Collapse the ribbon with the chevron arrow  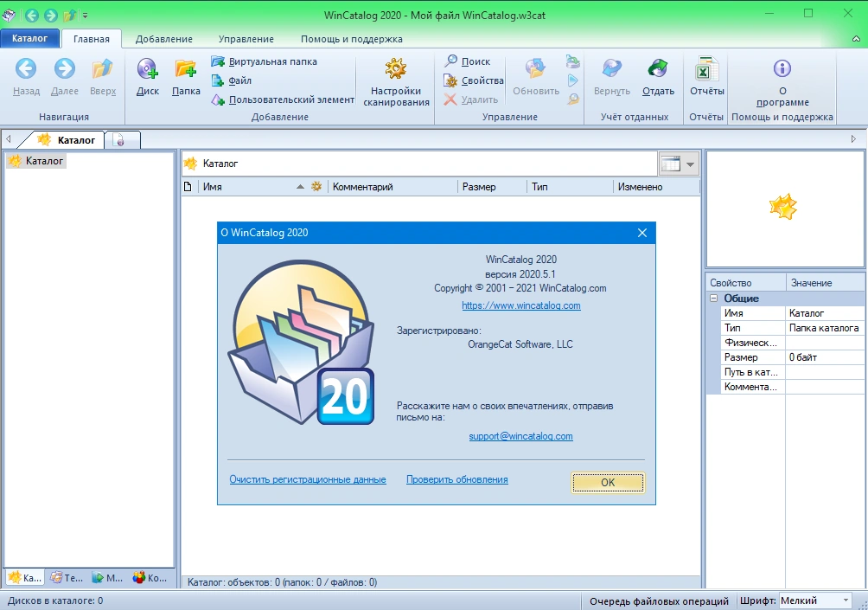[x=856, y=39]
